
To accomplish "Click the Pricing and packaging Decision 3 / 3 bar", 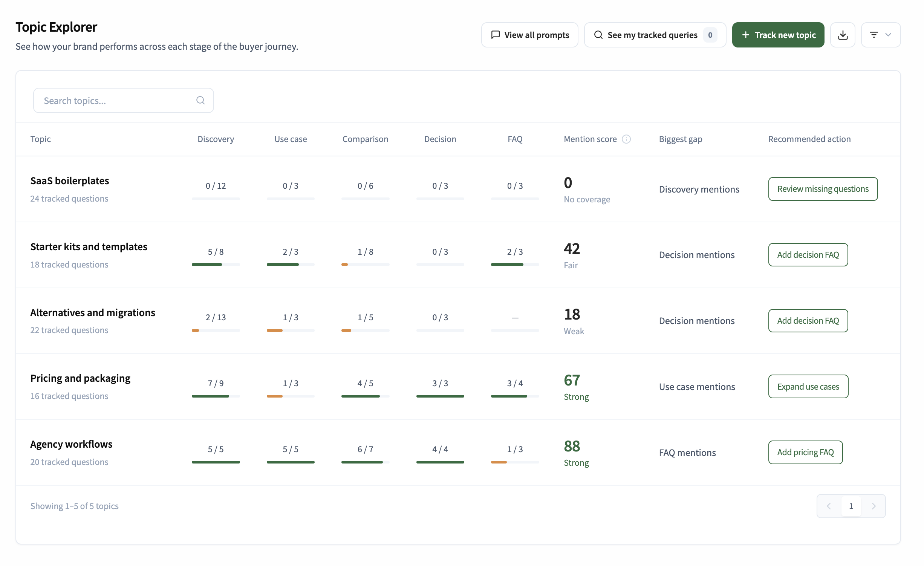I will 440,396.
